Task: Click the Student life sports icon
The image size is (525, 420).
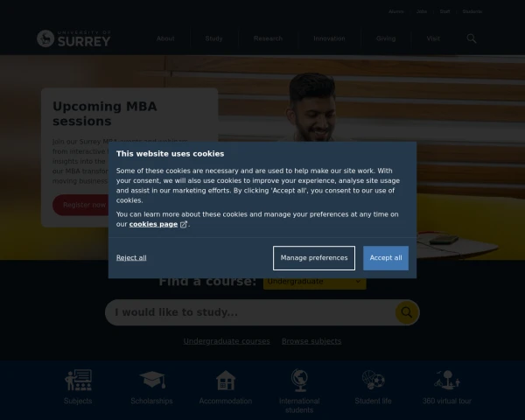Action: coord(374,380)
